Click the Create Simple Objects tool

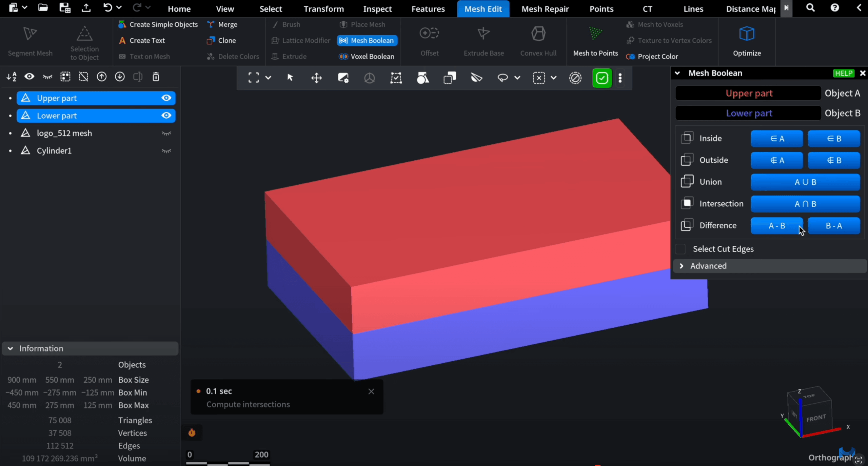pos(158,24)
